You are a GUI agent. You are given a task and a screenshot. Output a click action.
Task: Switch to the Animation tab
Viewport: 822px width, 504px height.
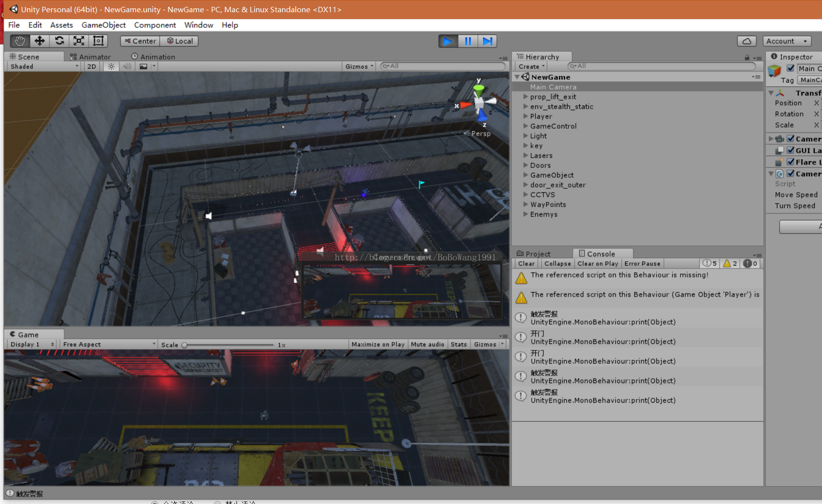pos(153,57)
